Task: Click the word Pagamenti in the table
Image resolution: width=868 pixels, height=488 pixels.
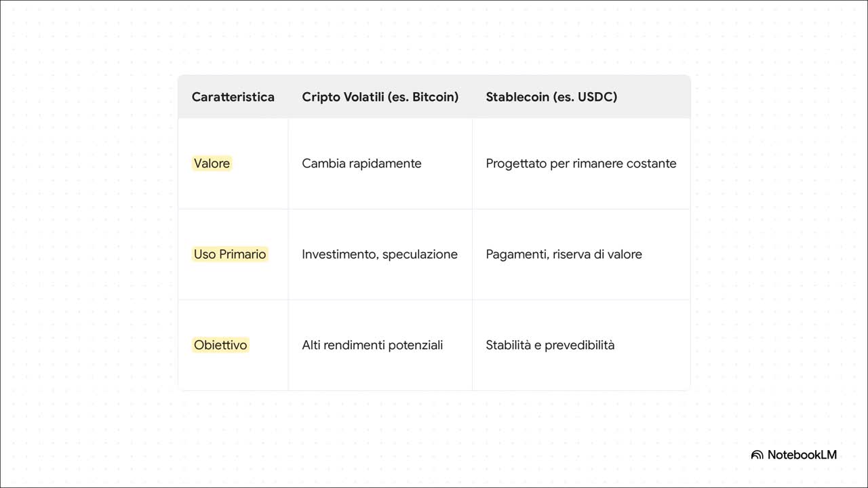Action: point(517,254)
